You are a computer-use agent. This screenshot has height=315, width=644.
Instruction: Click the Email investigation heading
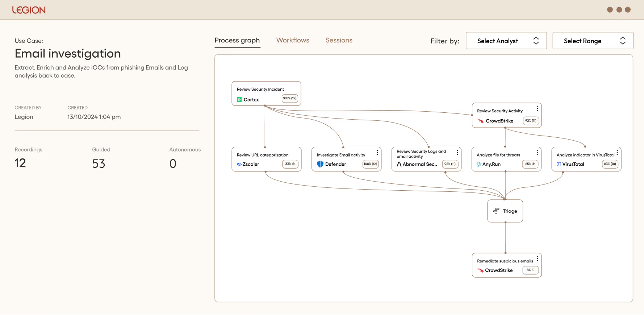(x=68, y=54)
